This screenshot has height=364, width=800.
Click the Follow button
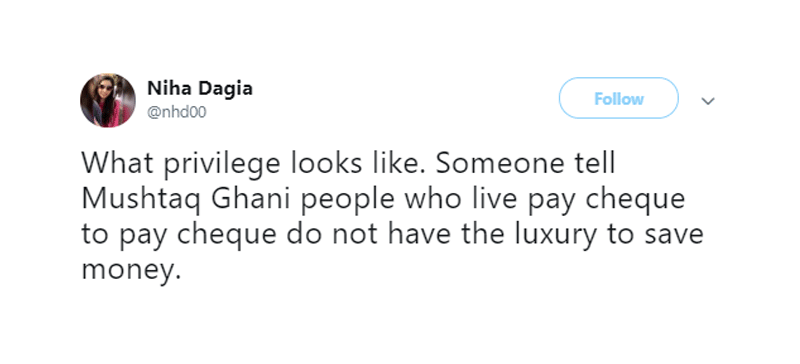[x=618, y=98]
